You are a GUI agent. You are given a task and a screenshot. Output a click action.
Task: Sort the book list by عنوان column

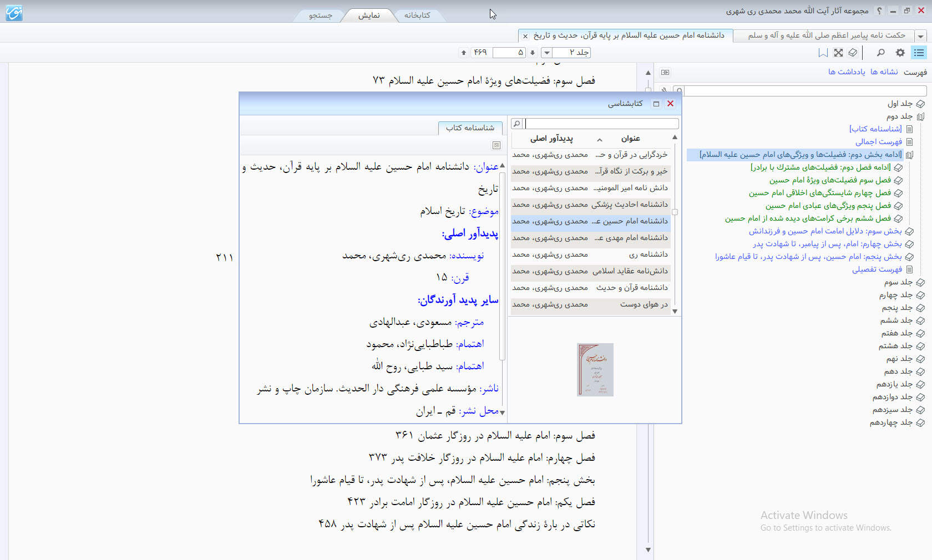pyautogui.click(x=630, y=139)
